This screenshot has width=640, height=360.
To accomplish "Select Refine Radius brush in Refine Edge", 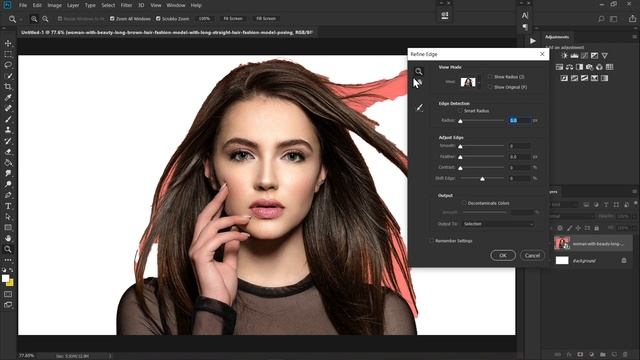I will tap(419, 108).
